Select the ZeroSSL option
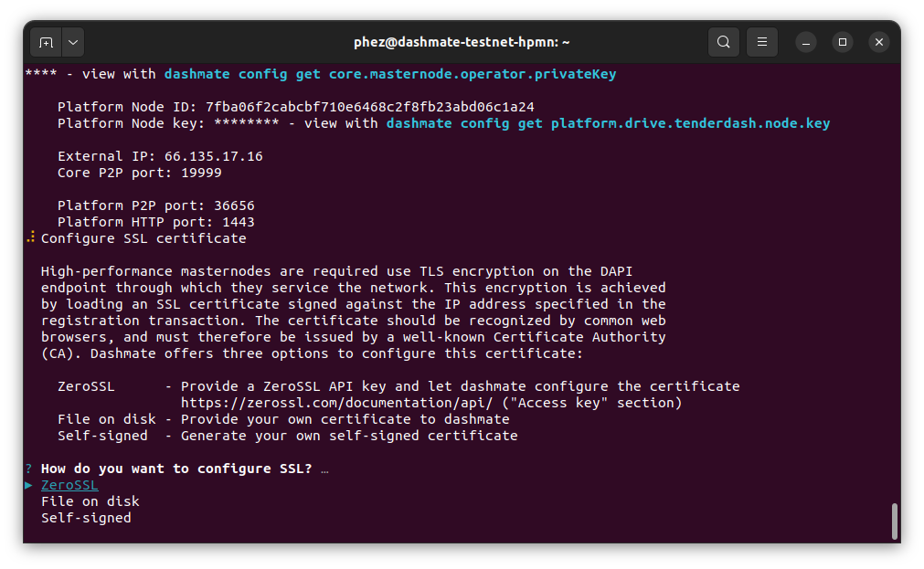The image size is (924, 569). click(x=69, y=485)
